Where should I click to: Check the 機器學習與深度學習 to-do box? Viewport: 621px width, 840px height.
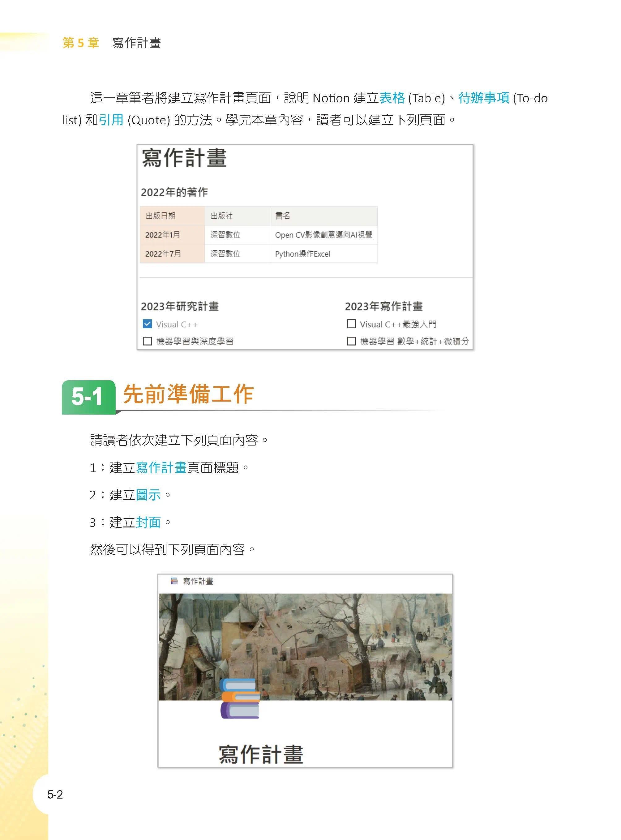pos(147,341)
